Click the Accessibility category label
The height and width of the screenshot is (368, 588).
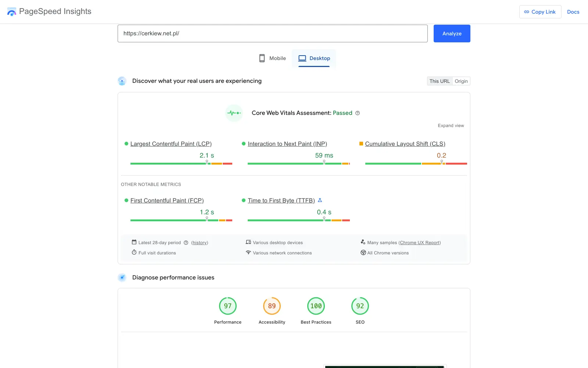pos(272,322)
